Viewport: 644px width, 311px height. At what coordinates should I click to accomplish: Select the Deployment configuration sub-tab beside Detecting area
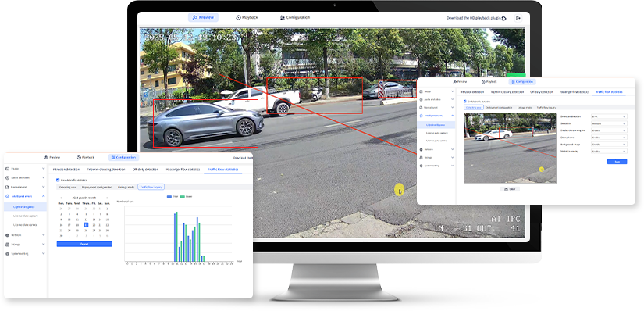click(499, 107)
